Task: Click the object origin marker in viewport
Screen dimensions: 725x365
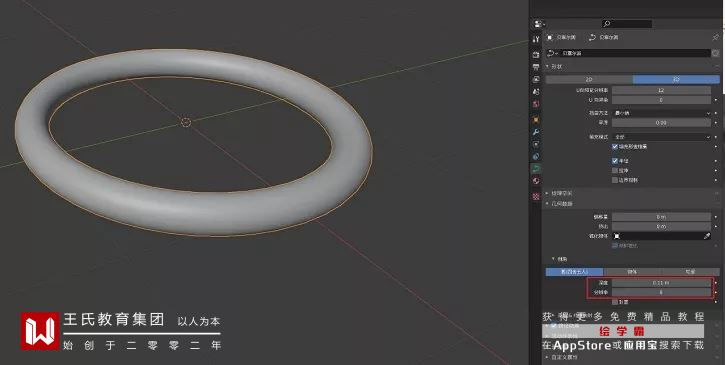Action: pos(186,122)
